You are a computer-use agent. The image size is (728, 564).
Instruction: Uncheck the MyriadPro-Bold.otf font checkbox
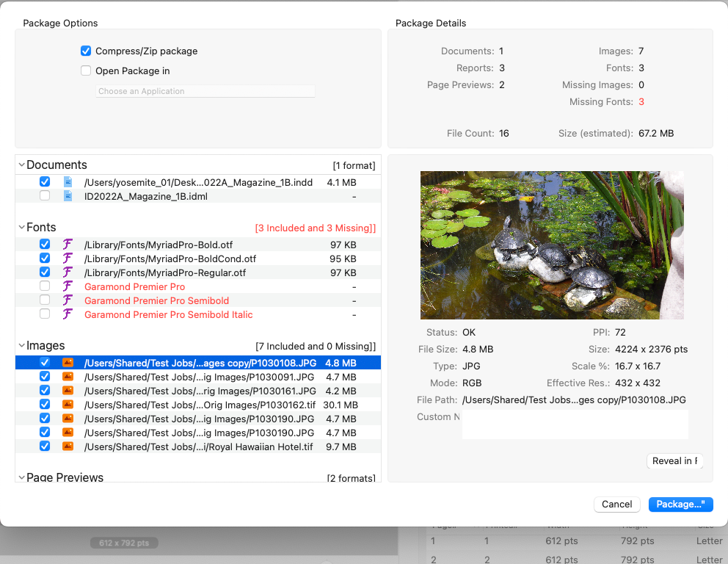click(x=45, y=244)
